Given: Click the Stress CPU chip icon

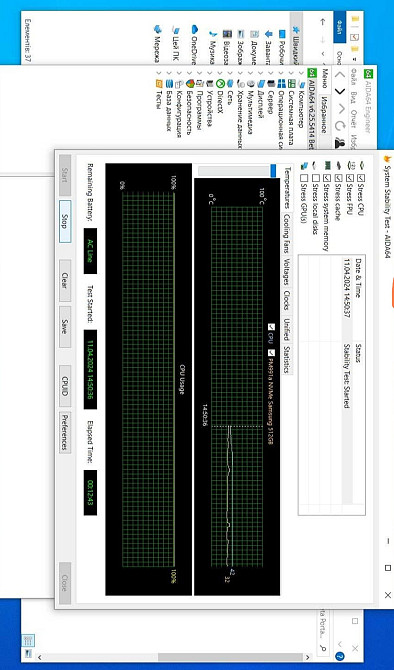Looking at the screenshot, I should (x=362, y=165).
